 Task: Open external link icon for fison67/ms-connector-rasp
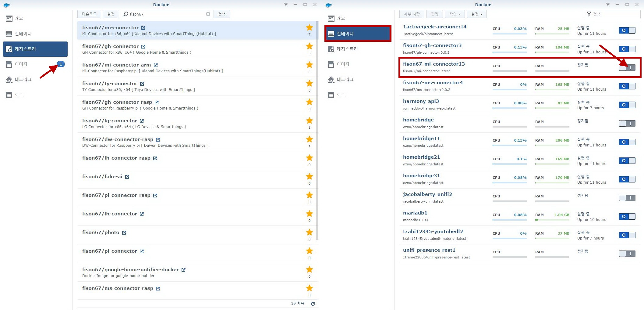click(x=158, y=289)
